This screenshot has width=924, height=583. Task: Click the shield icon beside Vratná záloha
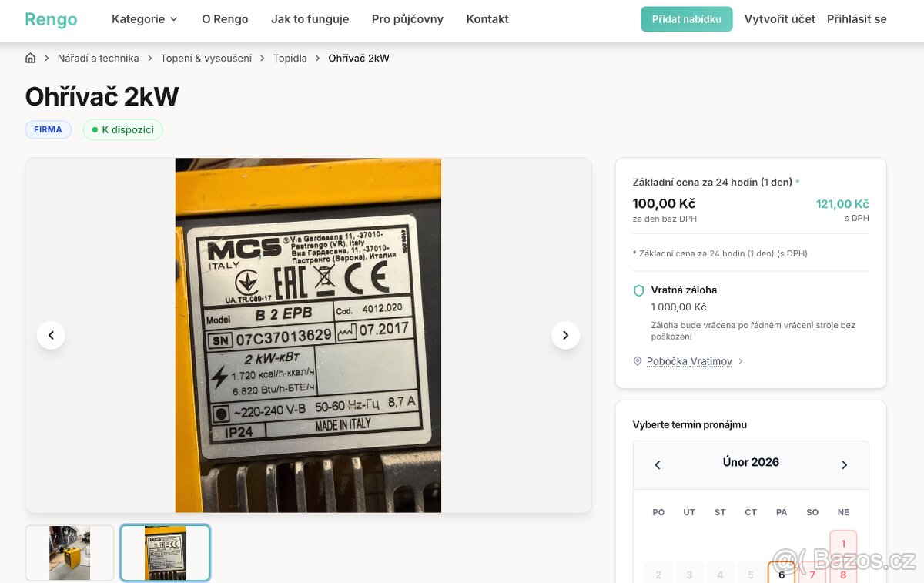638,290
